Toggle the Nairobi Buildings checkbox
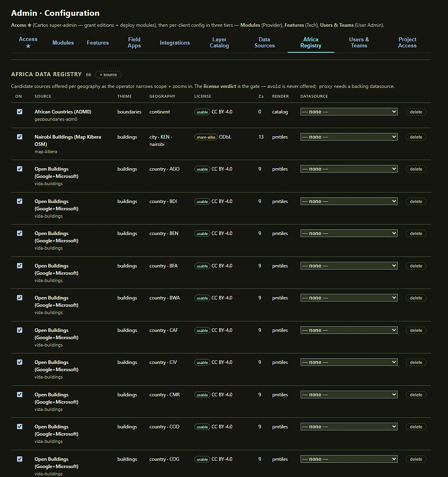This screenshot has height=477, width=448. pyautogui.click(x=20, y=137)
